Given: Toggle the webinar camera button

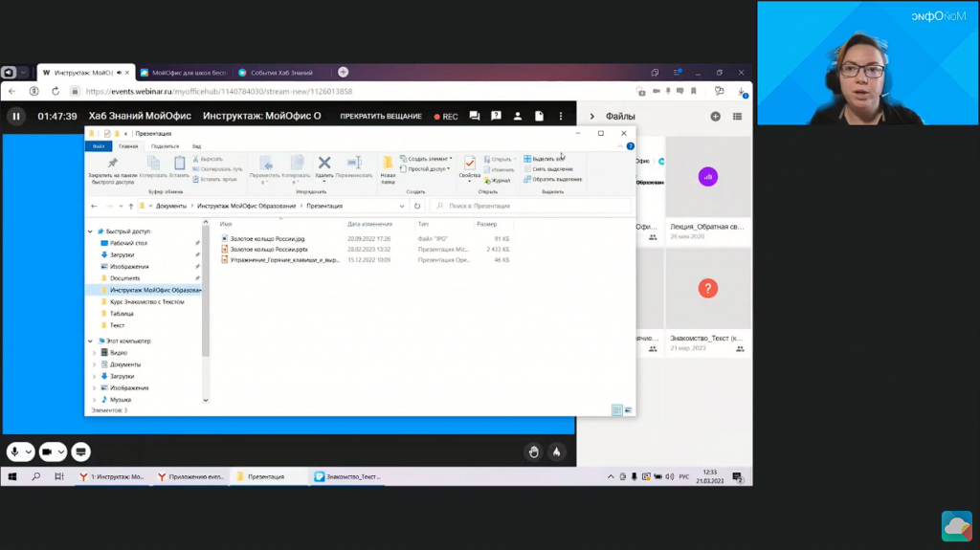Looking at the screenshot, I should coord(47,451).
